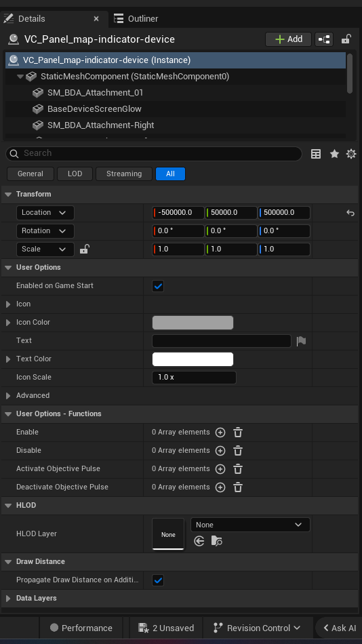Select SM_BDA_Attachment_01 component
This screenshot has width=362, height=644.
tap(95, 93)
